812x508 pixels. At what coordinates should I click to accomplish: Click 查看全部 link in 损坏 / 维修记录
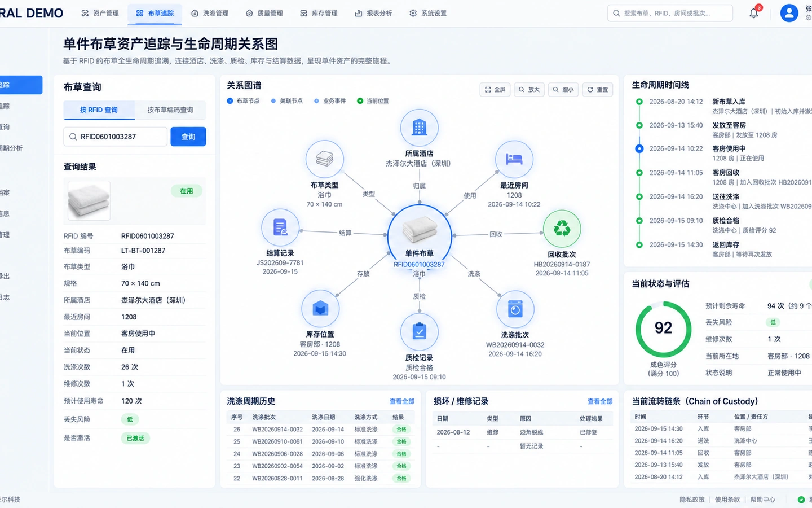point(600,401)
